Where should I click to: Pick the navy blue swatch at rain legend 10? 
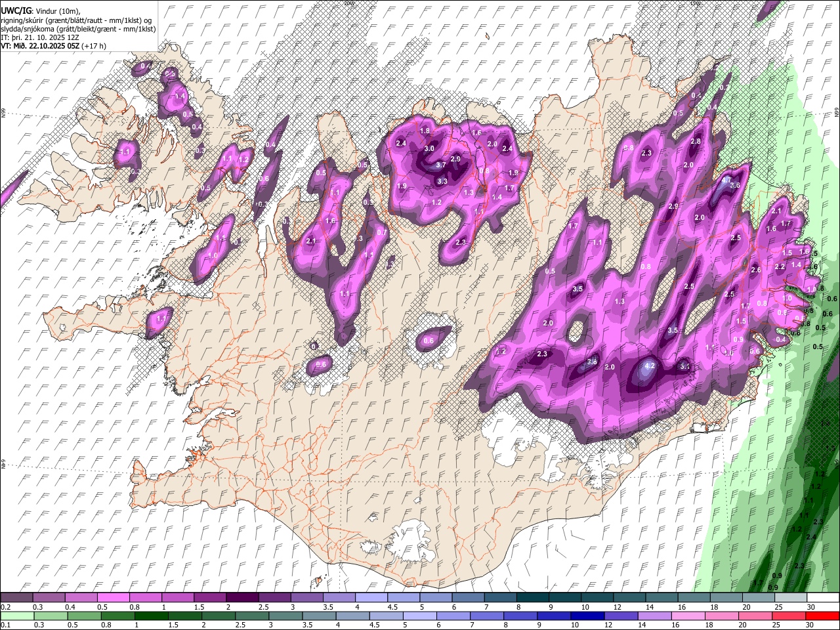[x=587, y=616]
